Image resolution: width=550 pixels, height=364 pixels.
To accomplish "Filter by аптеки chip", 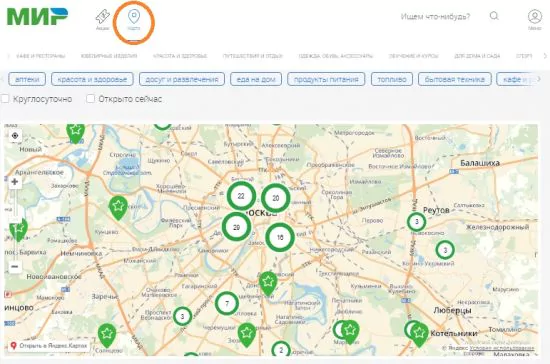I will click(27, 79).
